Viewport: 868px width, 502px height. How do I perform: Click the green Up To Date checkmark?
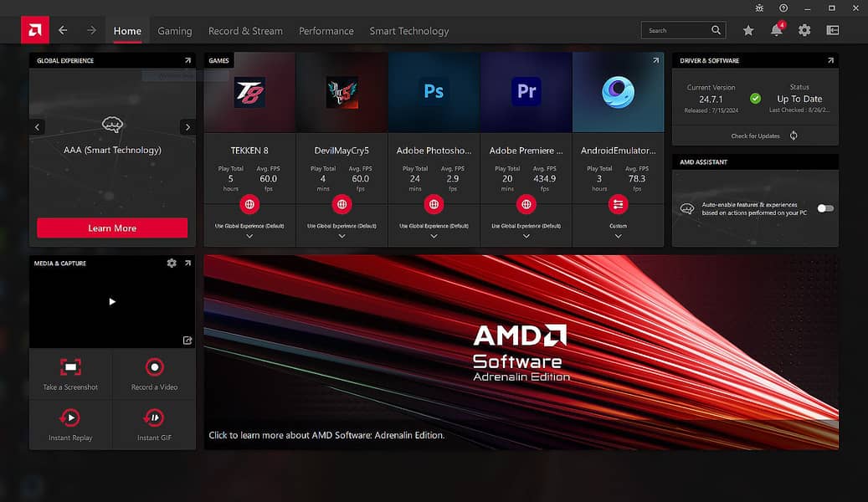click(755, 99)
